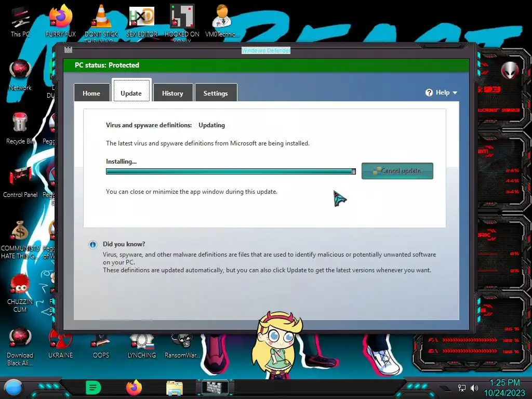Click the Cancel update button
The width and height of the screenshot is (532, 399).
coord(397,171)
